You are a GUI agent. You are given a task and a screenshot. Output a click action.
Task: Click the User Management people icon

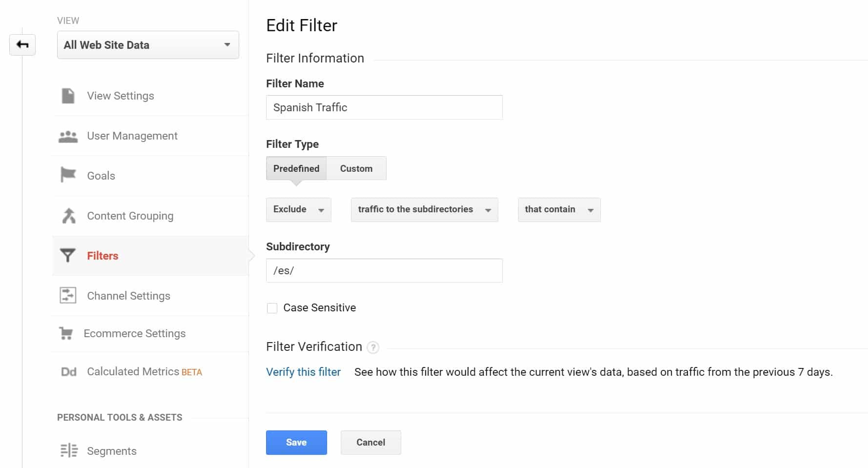tap(68, 137)
